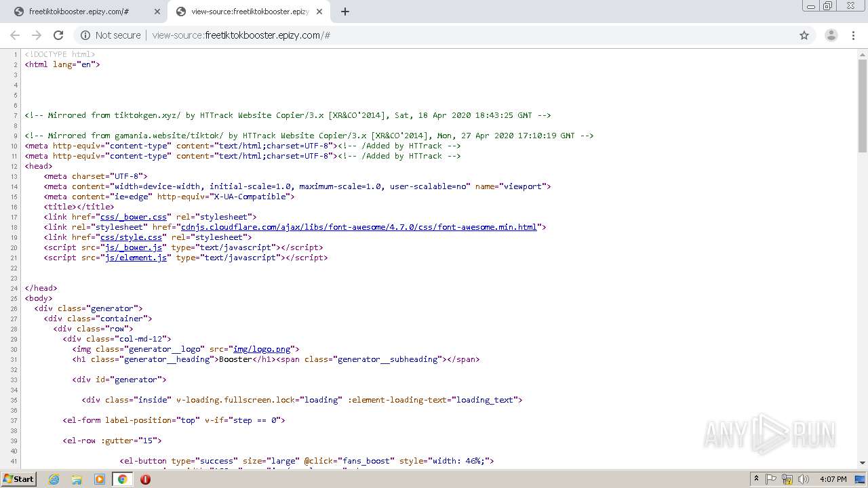Screen dimensions: 868x488
Task: Click the page vertical scrollbar thumb
Action: tap(863, 105)
